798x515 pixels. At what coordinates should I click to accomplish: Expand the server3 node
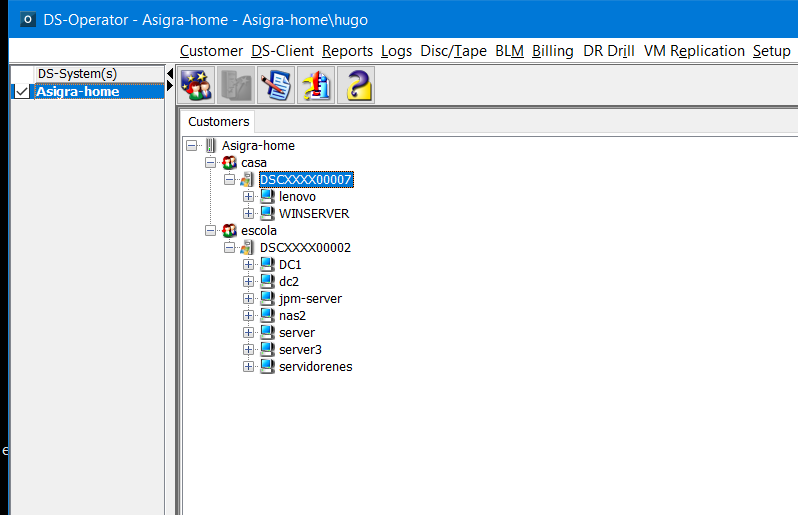pos(248,350)
